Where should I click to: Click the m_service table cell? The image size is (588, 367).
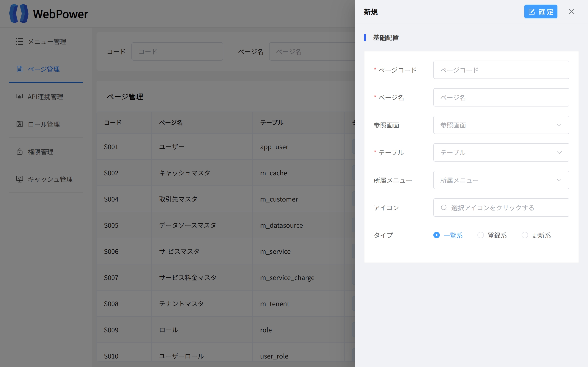[298, 252]
